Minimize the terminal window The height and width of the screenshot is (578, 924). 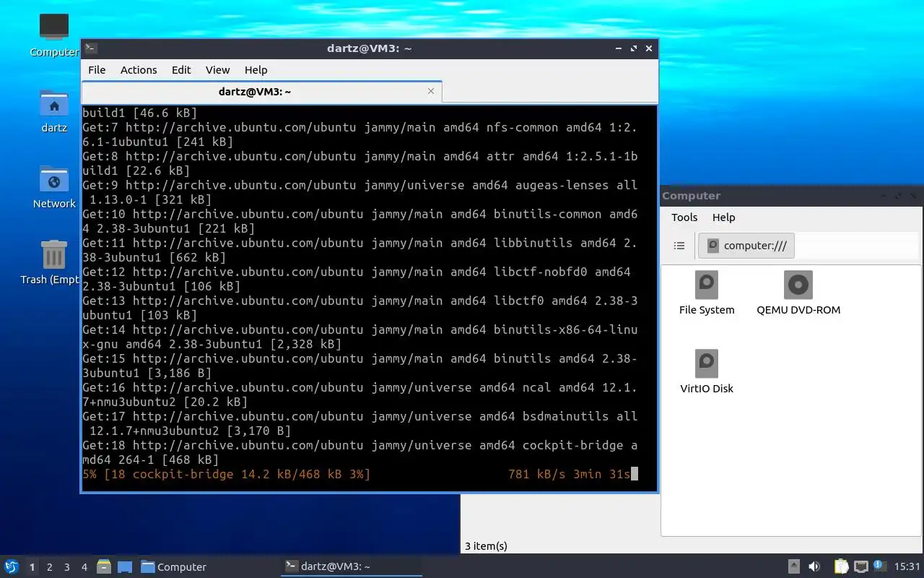tap(619, 48)
